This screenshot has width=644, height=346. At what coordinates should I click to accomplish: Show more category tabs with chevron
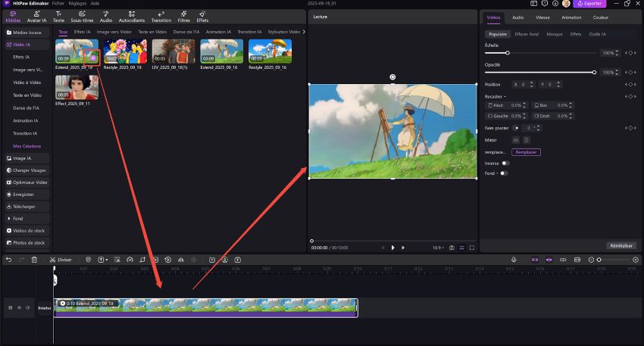[304, 32]
